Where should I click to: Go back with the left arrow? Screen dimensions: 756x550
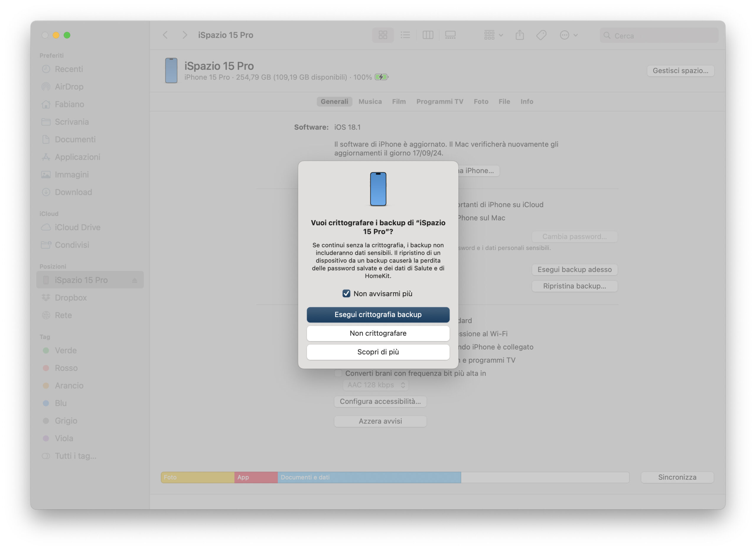click(165, 35)
